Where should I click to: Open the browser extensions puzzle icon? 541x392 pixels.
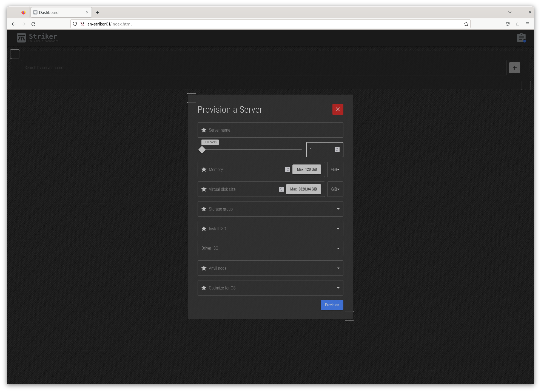click(517, 24)
